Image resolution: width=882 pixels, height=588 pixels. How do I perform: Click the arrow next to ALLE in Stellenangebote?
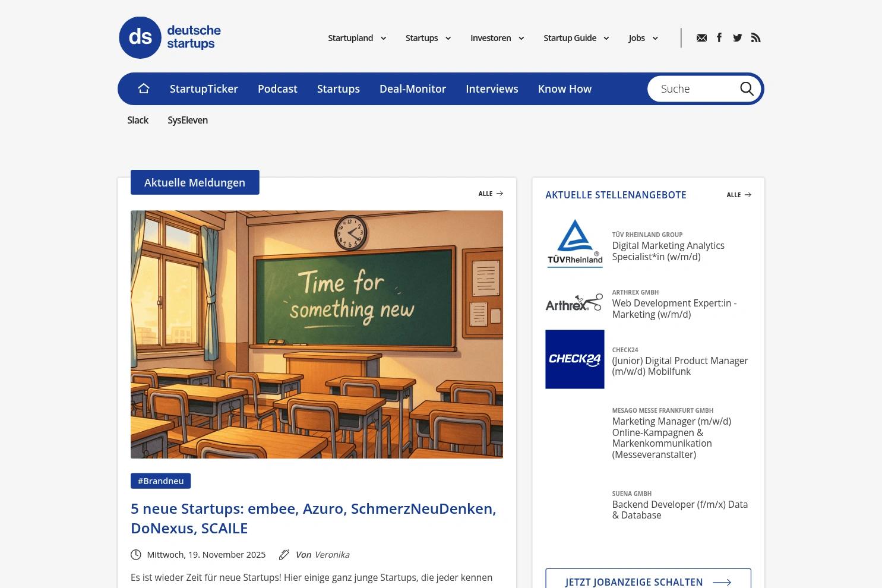point(748,195)
